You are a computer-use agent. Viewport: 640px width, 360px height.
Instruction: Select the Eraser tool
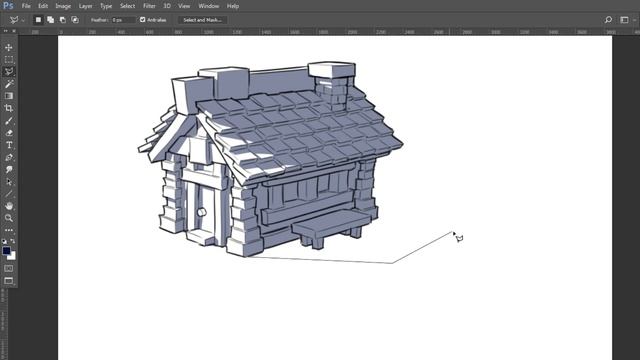[x=9, y=133]
